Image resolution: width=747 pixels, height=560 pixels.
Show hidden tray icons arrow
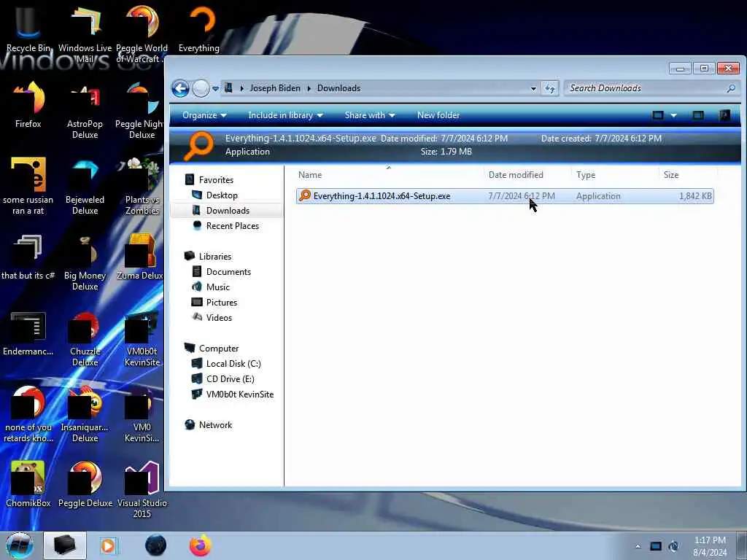(x=638, y=546)
